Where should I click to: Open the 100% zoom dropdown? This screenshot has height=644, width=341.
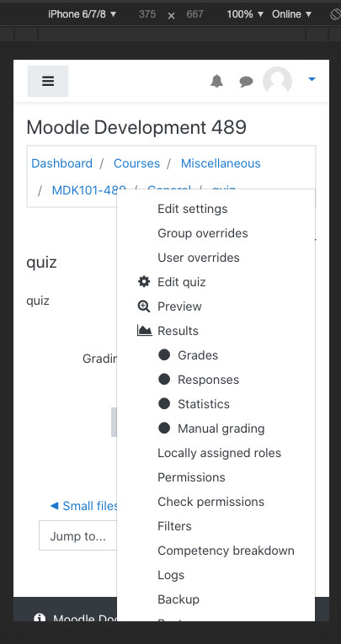(x=245, y=14)
